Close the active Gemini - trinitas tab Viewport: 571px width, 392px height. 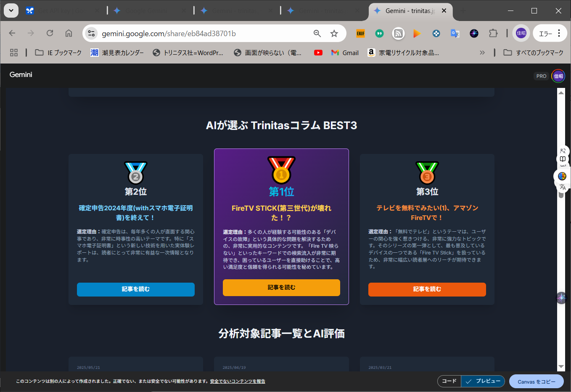tap(444, 11)
